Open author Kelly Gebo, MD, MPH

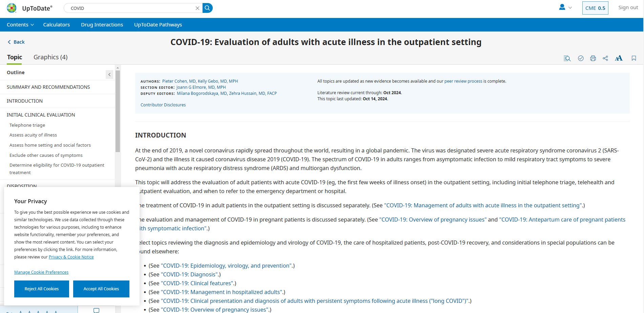point(218,81)
